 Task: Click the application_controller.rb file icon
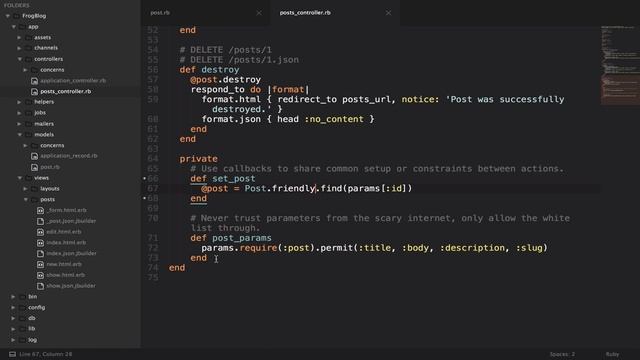35,81
